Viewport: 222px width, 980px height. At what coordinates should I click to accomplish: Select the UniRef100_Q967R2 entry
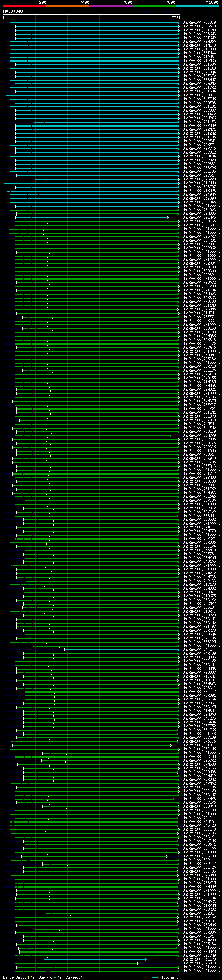[x=199, y=761]
